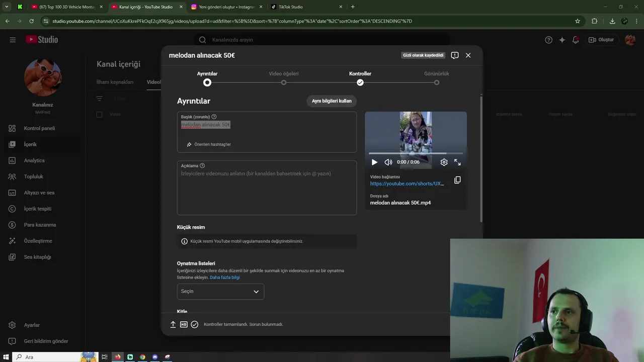The image size is (644, 362).
Task: Open the Açıklama help question mark icon
Action: pos(202,165)
